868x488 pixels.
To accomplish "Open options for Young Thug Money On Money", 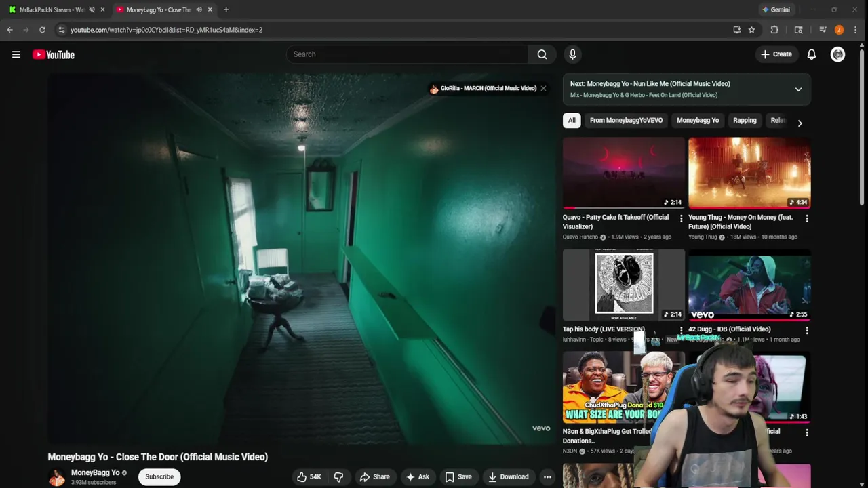I will point(807,218).
